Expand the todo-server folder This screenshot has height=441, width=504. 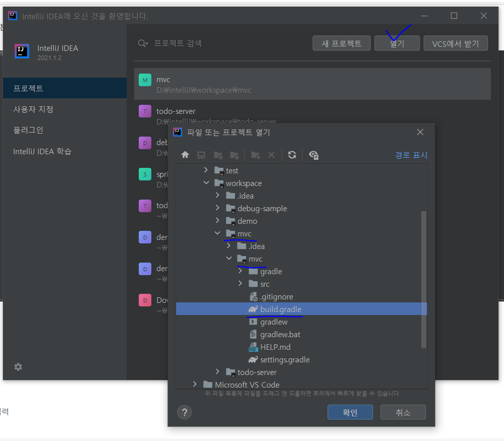[217, 371]
